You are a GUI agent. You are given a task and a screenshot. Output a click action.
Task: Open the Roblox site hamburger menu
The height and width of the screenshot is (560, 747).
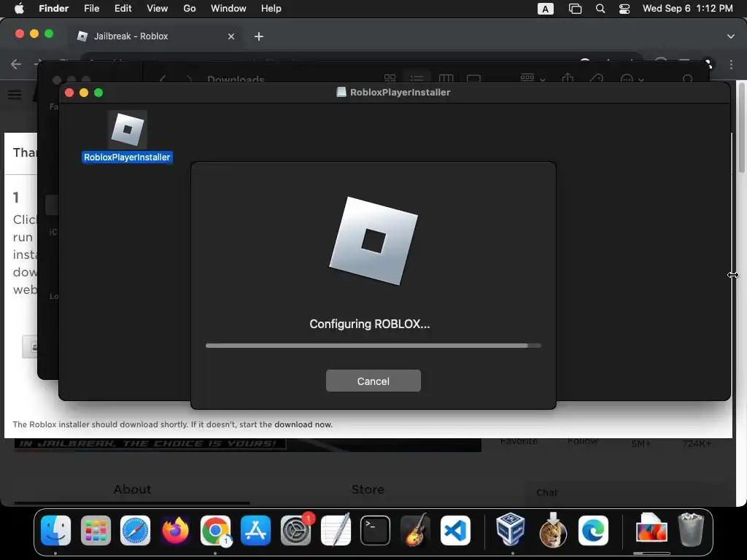click(15, 94)
